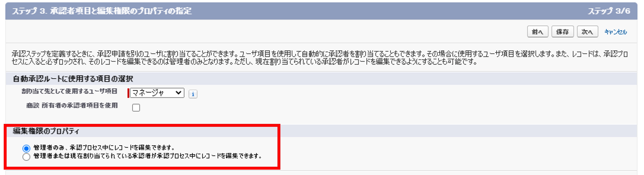Click the blue info icon beside マネージャ dropdown
The image size is (644, 175).
click(193, 94)
